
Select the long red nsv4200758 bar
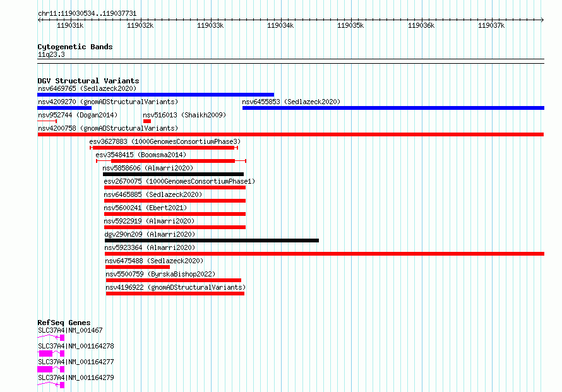(290, 134)
